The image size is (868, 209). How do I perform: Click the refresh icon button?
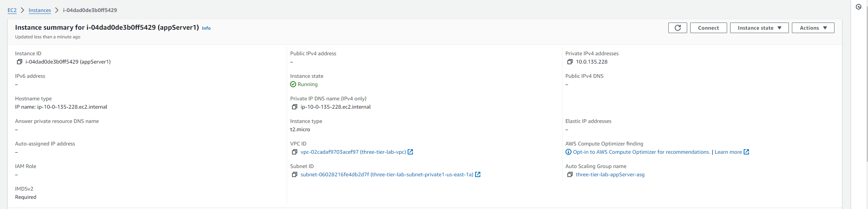coord(677,28)
